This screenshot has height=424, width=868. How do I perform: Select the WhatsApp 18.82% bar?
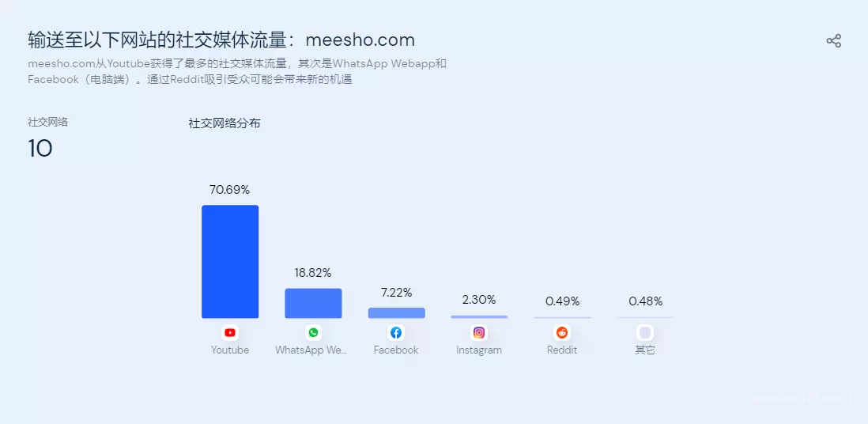[313, 303]
